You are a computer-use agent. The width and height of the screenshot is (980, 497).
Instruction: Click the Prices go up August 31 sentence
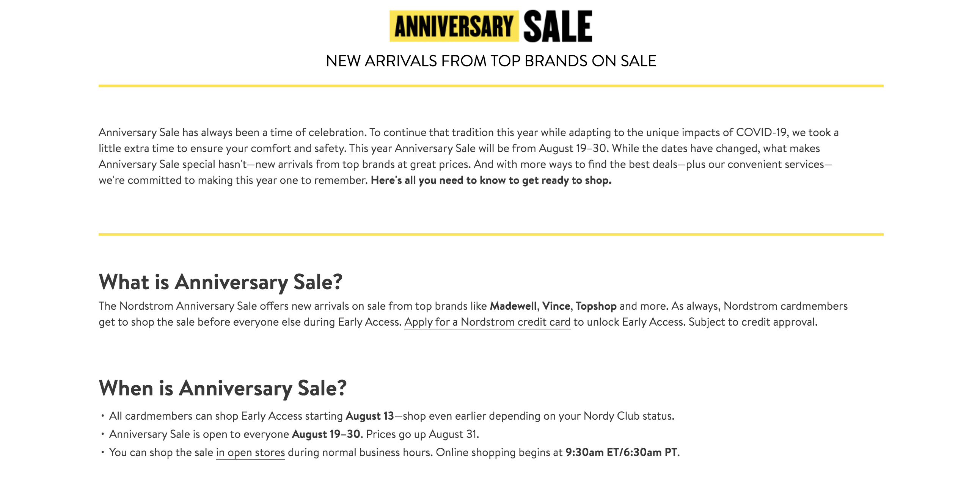click(x=422, y=434)
